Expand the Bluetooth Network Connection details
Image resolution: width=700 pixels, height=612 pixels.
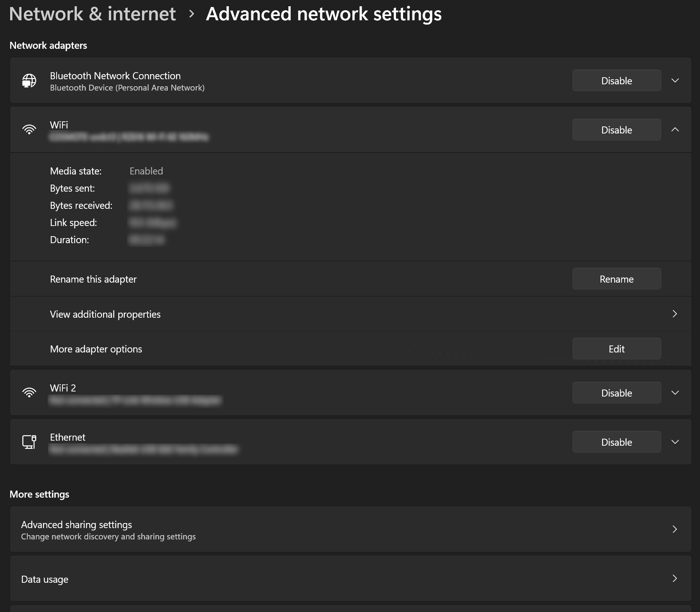click(x=675, y=81)
